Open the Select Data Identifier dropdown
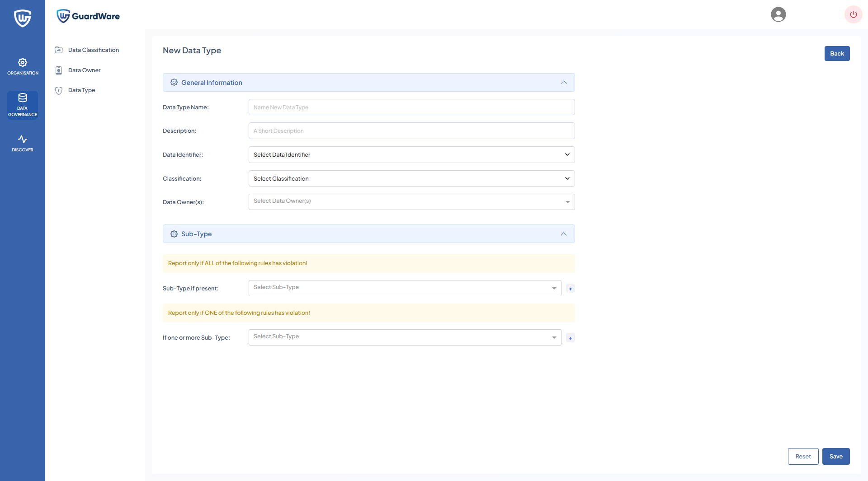Screen dimensions: 868x481 click(x=411, y=155)
